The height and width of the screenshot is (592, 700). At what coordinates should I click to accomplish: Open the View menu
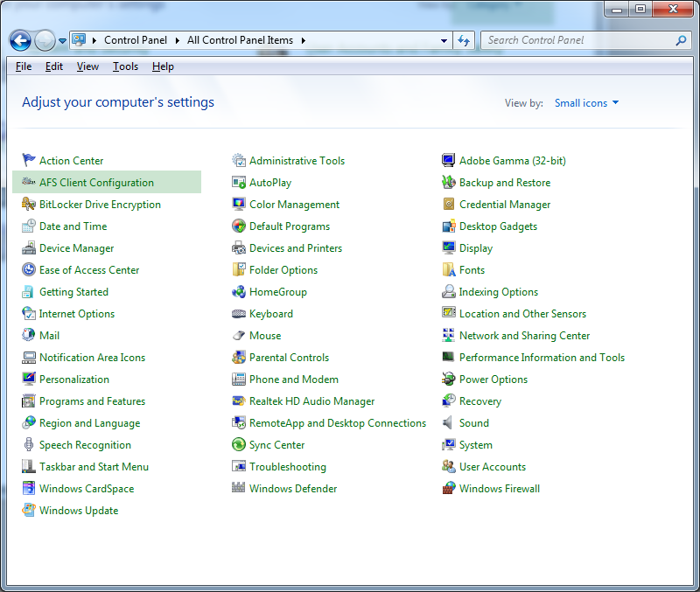87,66
